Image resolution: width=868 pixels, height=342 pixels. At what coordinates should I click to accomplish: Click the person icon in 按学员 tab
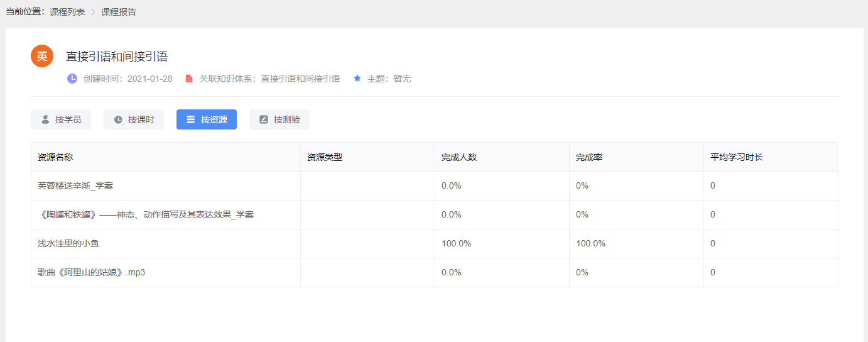pos(45,119)
